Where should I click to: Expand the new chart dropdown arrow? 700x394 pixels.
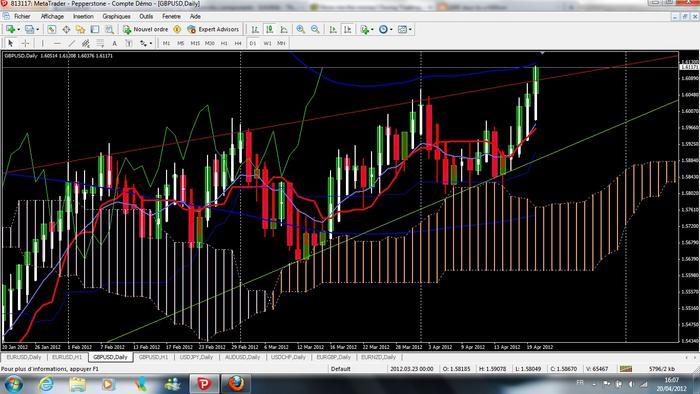click(18, 29)
